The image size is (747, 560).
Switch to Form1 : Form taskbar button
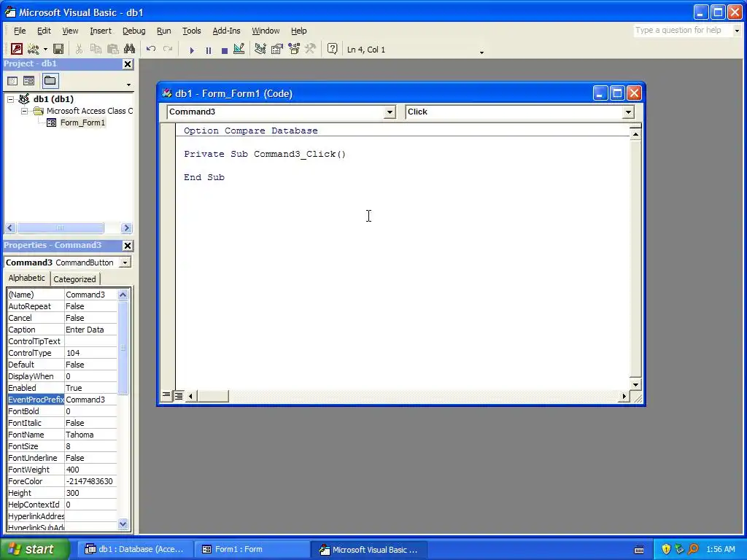pyautogui.click(x=252, y=549)
